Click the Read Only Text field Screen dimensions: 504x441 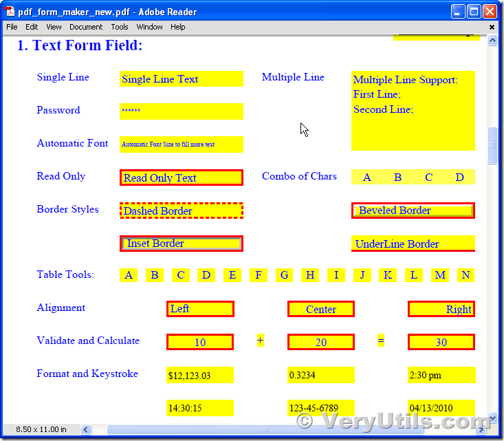[182, 178]
